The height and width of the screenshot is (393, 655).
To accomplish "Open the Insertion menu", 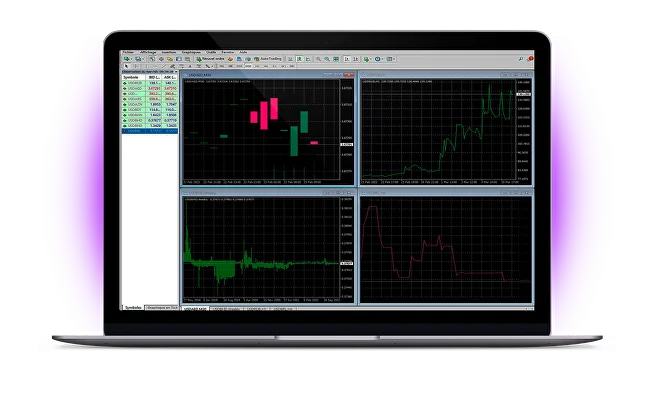I will 169,52.
